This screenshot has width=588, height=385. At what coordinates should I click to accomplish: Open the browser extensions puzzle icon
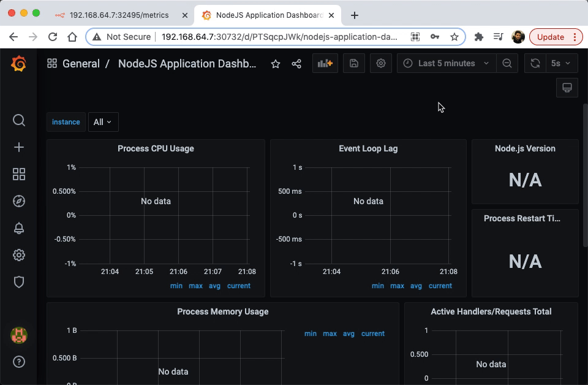pyautogui.click(x=479, y=37)
